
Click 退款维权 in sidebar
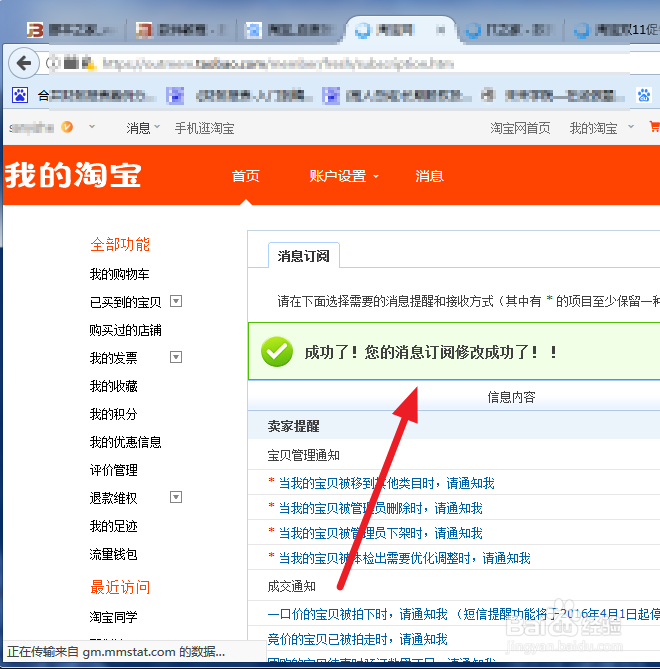point(113,498)
